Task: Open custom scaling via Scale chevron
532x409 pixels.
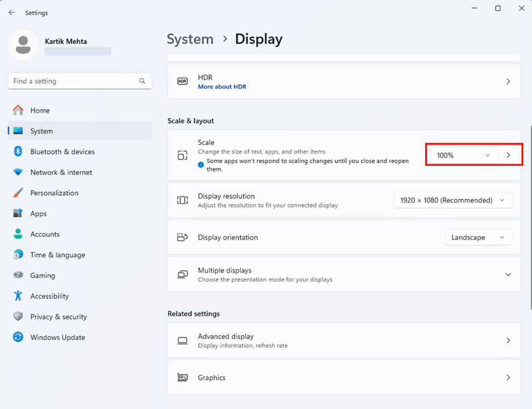Action: (508, 155)
